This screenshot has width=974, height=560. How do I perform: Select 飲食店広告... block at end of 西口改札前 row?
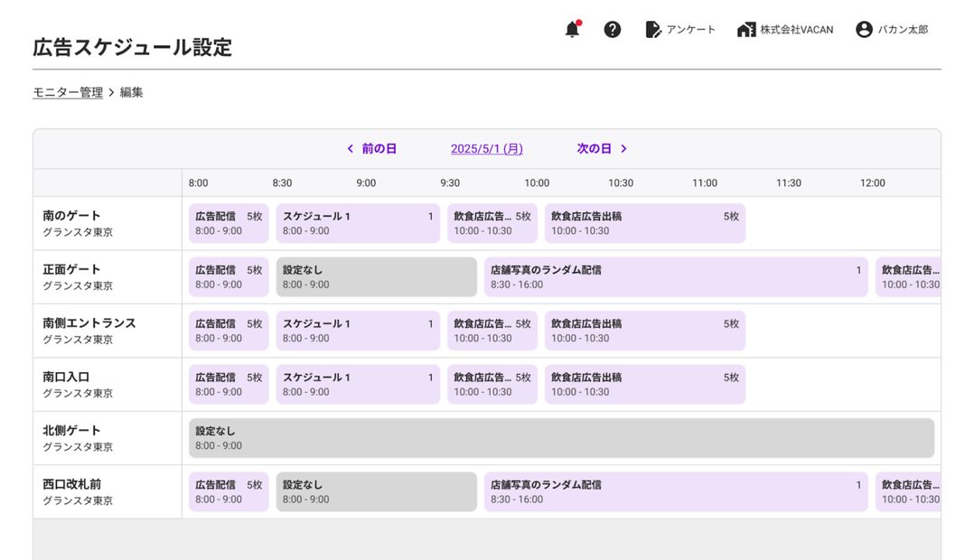coord(908,491)
